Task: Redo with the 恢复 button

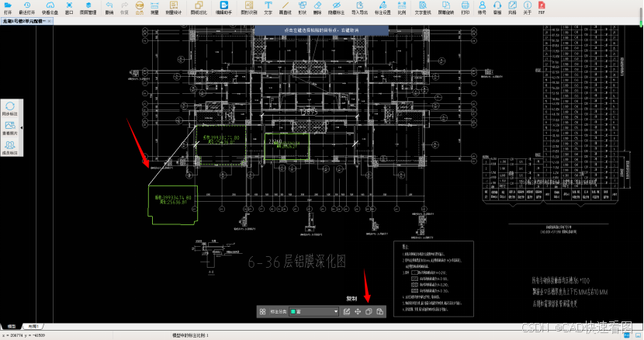Action: click(x=124, y=8)
